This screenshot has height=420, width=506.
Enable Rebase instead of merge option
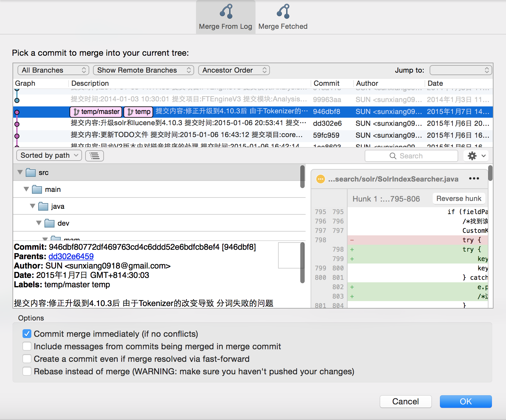pyautogui.click(x=27, y=371)
